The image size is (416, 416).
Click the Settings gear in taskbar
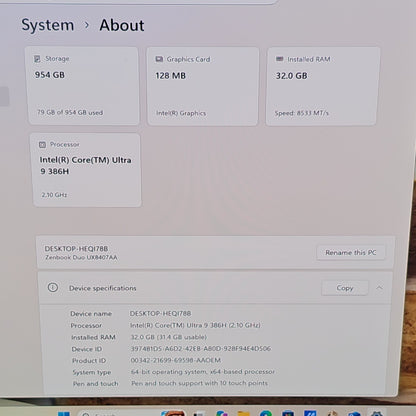tap(376, 414)
